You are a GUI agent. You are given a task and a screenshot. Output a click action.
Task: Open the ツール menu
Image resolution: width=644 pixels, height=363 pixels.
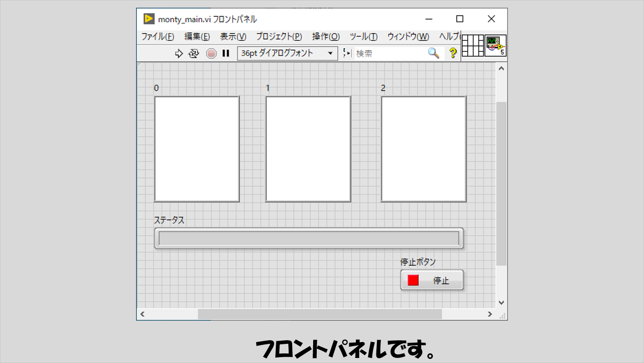pos(363,36)
